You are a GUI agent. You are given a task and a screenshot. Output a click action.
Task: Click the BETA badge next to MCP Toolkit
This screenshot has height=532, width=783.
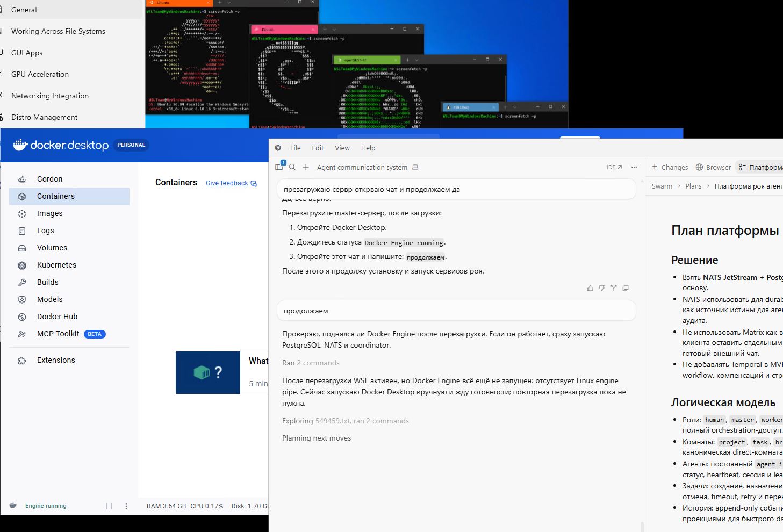tap(95, 334)
